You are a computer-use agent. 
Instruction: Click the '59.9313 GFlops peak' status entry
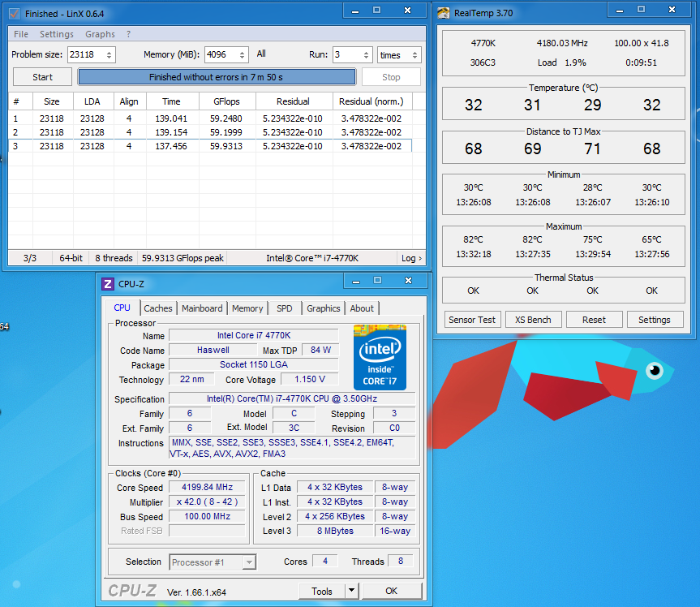183,258
